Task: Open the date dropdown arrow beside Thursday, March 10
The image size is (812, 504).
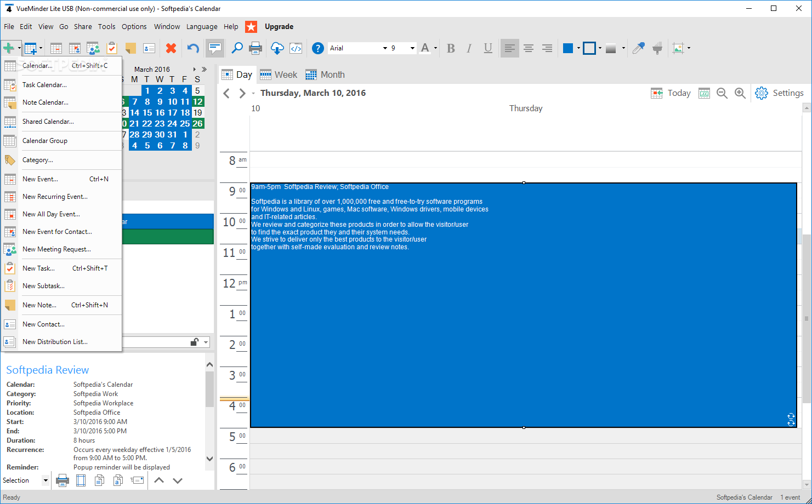Action: [253, 94]
